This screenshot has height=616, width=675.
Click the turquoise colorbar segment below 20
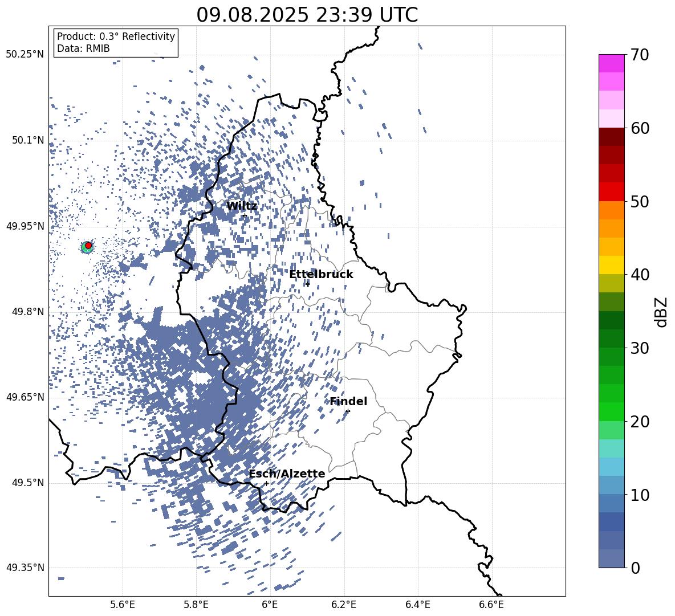click(x=612, y=448)
